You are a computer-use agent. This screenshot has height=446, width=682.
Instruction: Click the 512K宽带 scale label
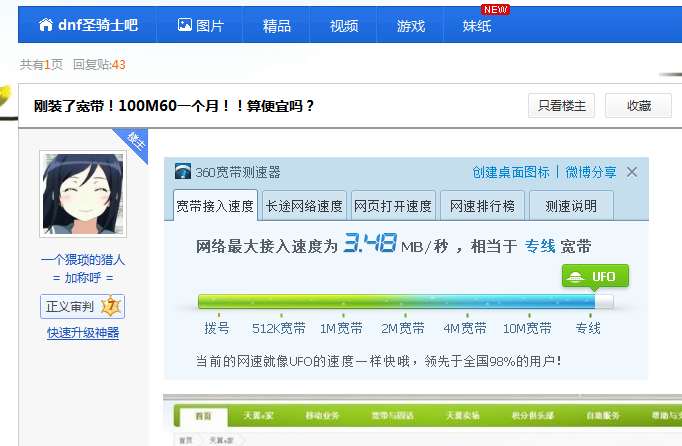[x=279, y=328]
